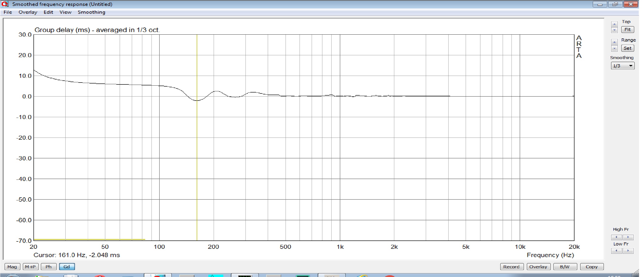Click Low Fr right arrow button
The width and height of the screenshot is (644, 277).
click(x=628, y=250)
